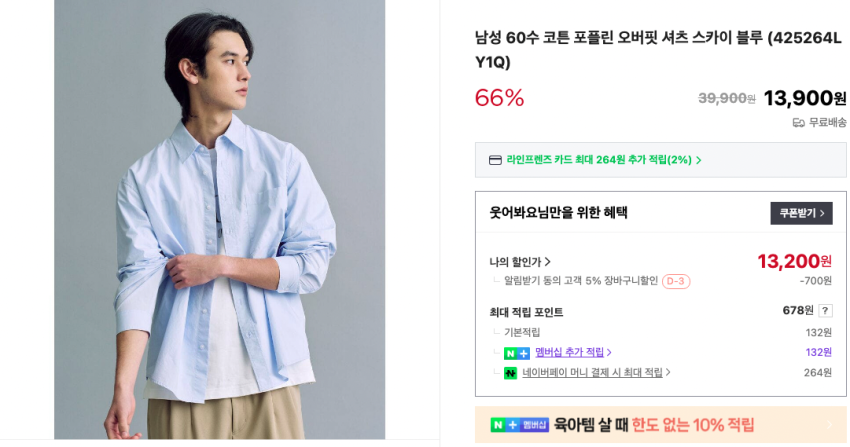Expand the 나의 할인가 details
The width and height of the screenshot is (850, 447).
(547, 262)
